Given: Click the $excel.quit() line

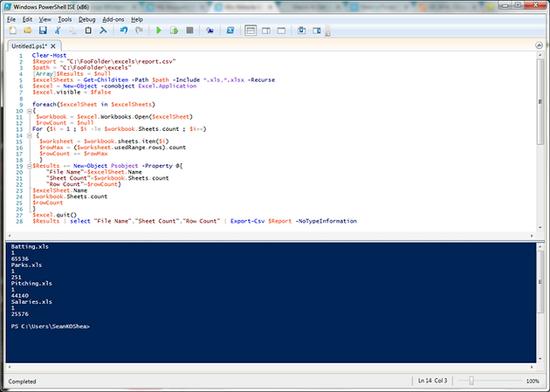Looking at the screenshot, I should [x=54, y=215].
